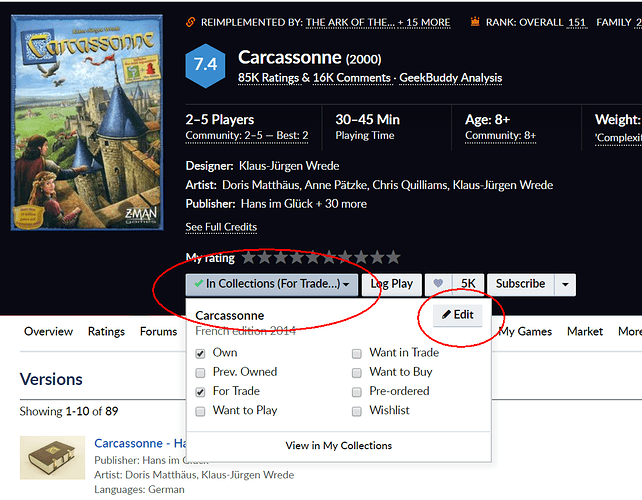Open the book version thumbnail image
Viewport: 642px width, 500px height.
[x=52, y=457]
